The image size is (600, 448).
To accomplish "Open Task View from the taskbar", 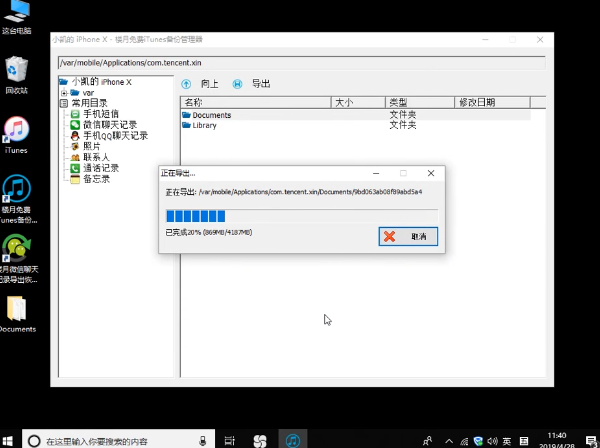I will (x=230, y=441).
